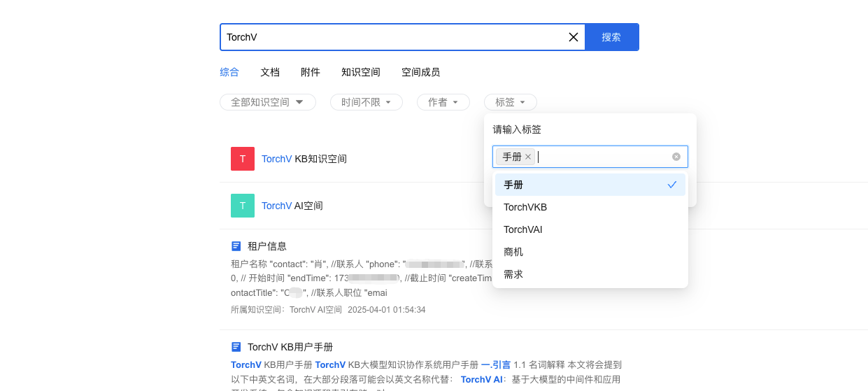
Task: Open the 全部知识空间 filter dropdown
Action: point(268,102)
